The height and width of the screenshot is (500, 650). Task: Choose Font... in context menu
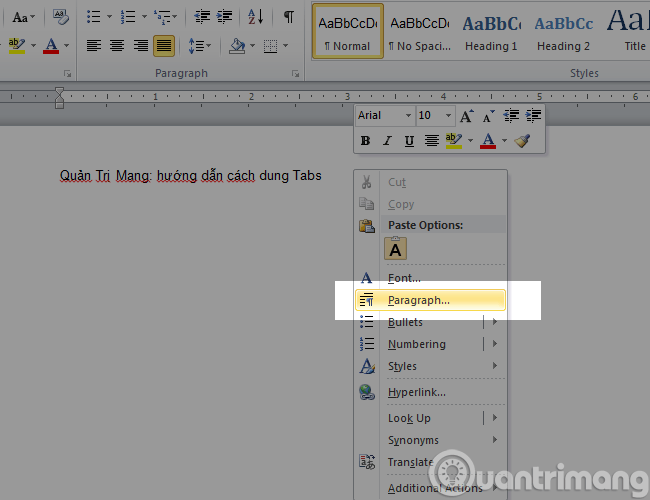click(405, 278)
